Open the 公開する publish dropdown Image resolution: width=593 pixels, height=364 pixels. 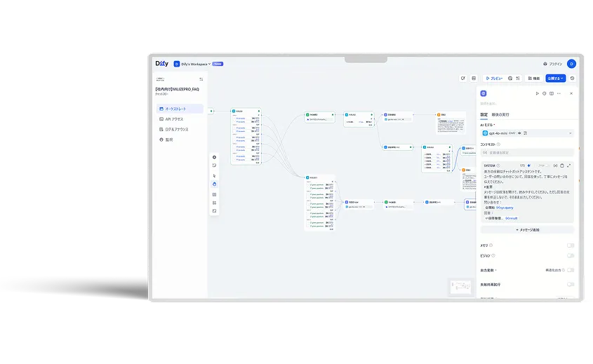coord(555,79)
